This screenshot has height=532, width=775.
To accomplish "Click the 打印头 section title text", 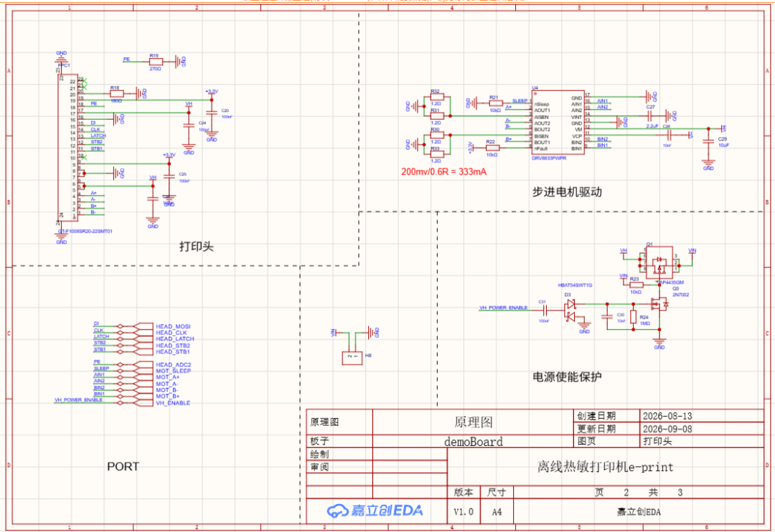I will (196, 247).
